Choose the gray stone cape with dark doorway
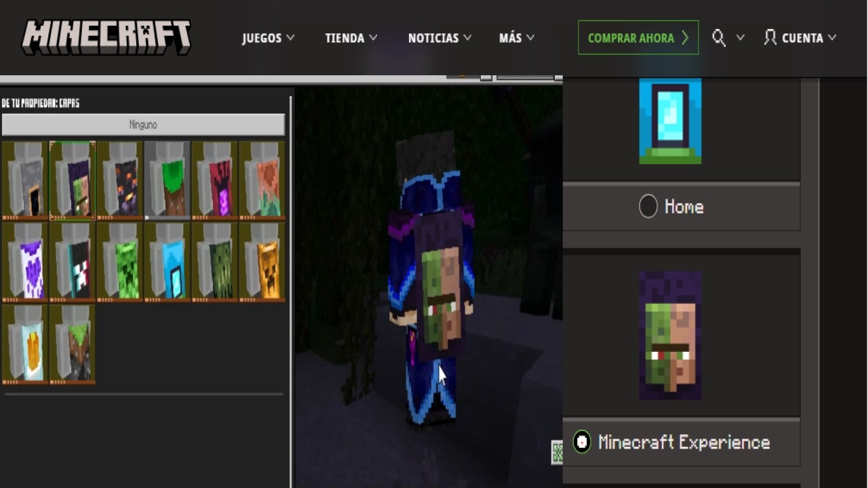The height and width of the screenshot is (488, 868). click(25, 180)
